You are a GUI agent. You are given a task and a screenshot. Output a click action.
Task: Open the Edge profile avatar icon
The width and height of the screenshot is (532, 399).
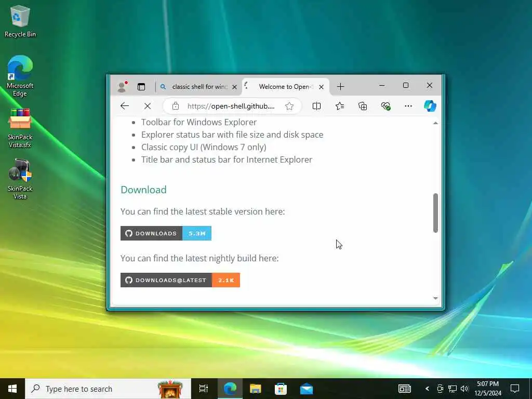click(122, 87)
